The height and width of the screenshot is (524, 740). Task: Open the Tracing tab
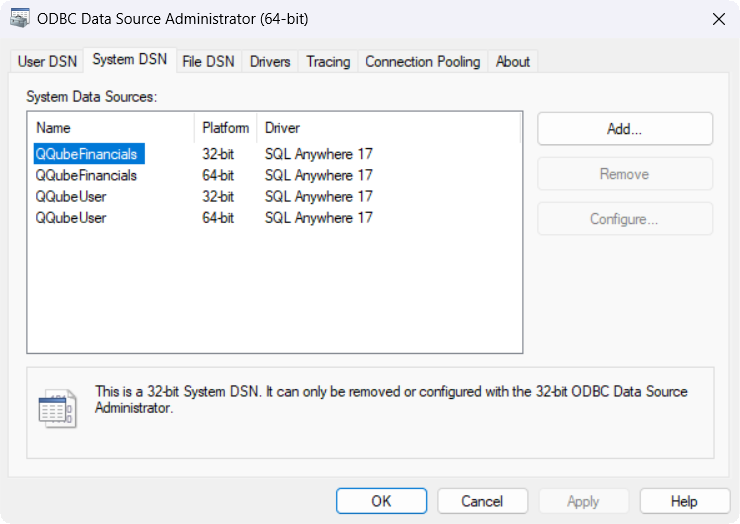pos(328,62)
